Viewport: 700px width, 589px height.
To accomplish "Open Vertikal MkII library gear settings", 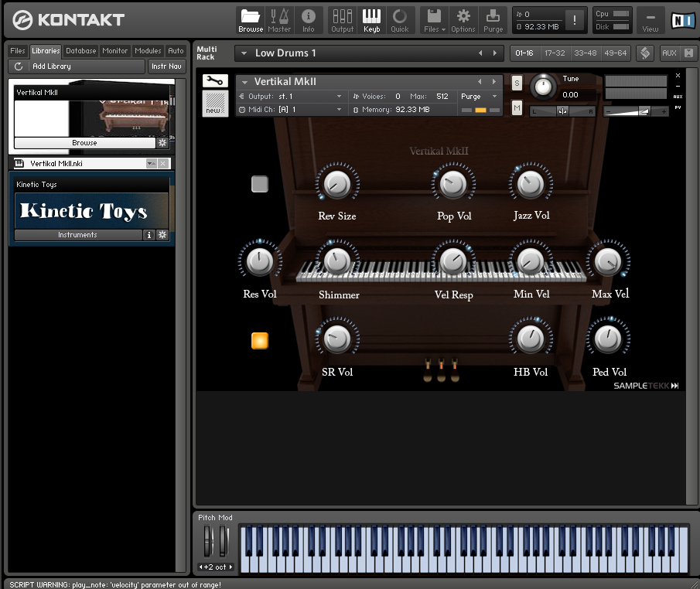I will (162, 143).
